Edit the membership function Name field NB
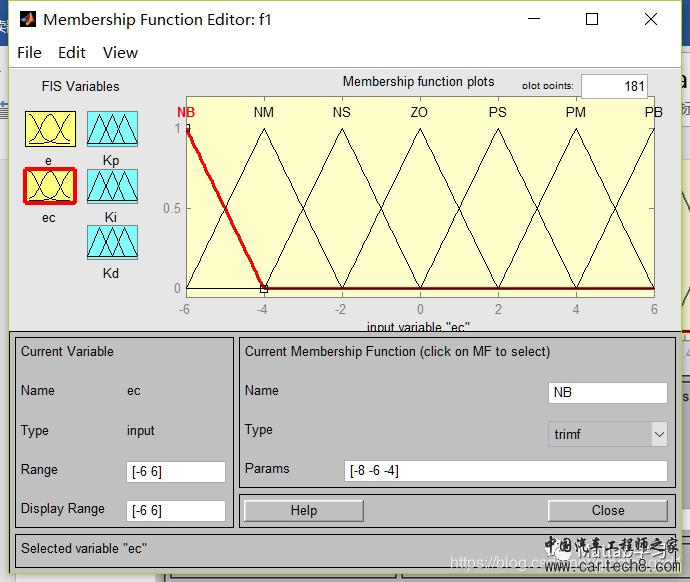 (608, 392)
